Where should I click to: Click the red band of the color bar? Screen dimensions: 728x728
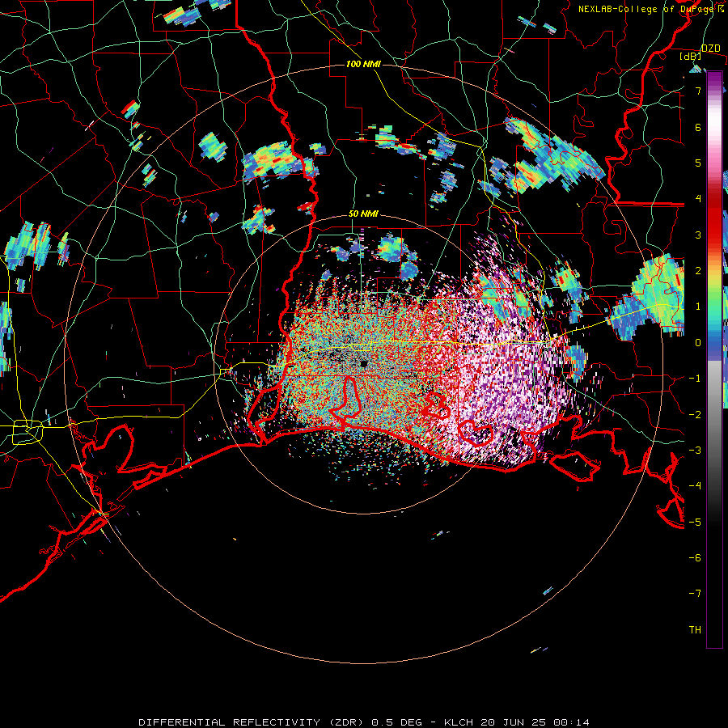coord(714,218)
